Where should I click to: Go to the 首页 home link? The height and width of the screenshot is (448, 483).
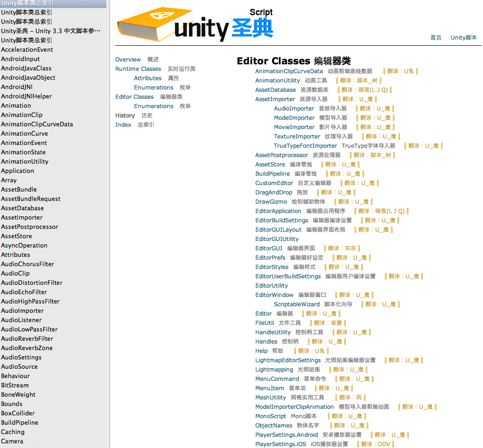coord(435,38)
